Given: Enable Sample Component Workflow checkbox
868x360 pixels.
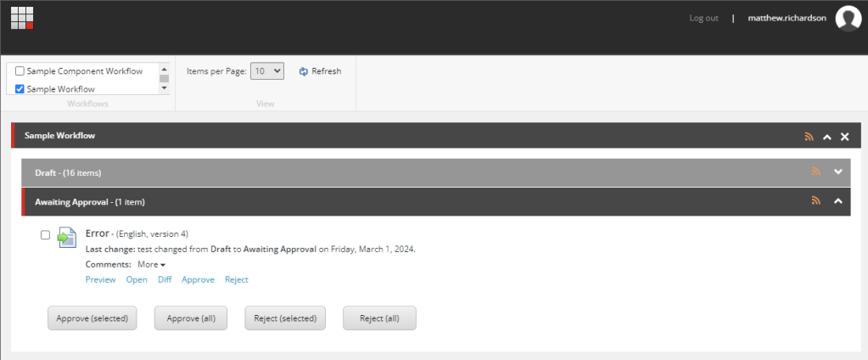Looking at the screenshot, I should (x=20, y=71).
